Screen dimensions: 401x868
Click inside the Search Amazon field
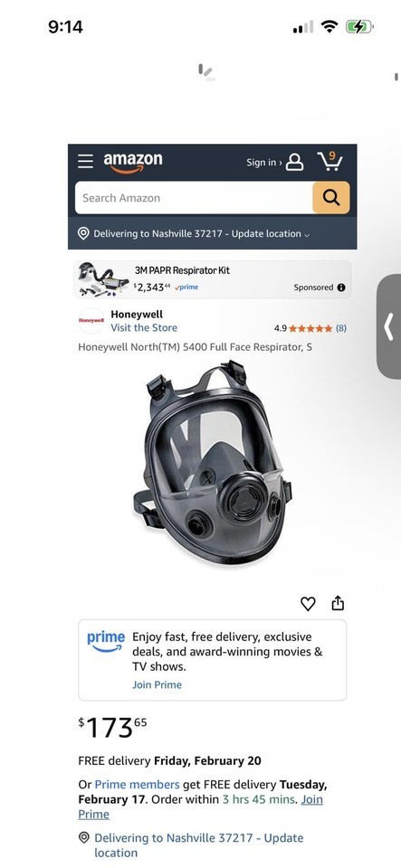pos(194,198)
